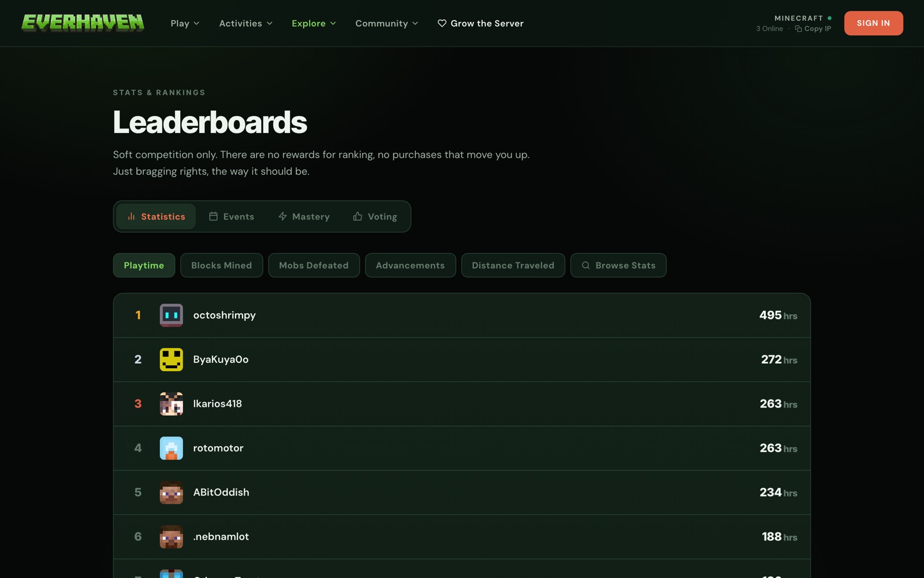This screenshot has width=924, height=578.
Task: Select the Distance Traveled filter
Action: pos(513,265)
